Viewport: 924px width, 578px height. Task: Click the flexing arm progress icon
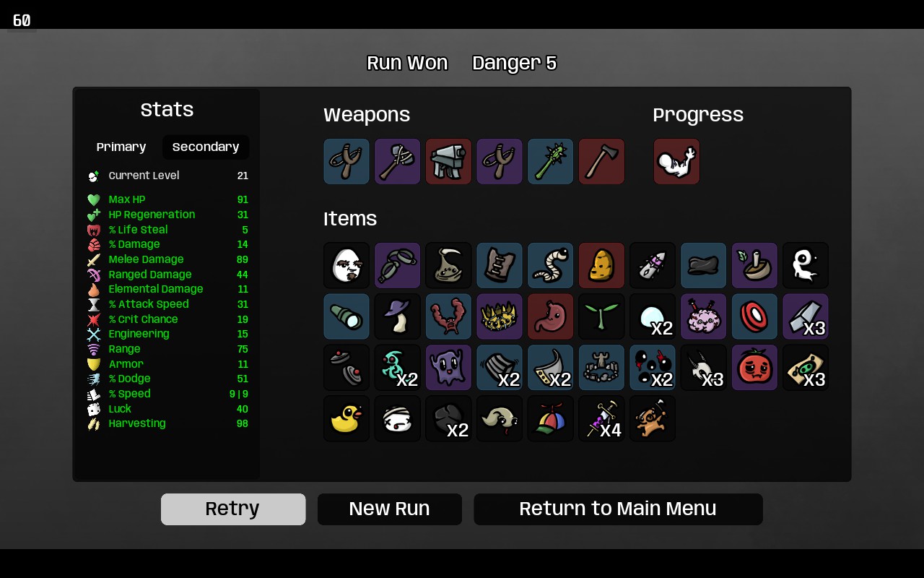pos(676,161)
